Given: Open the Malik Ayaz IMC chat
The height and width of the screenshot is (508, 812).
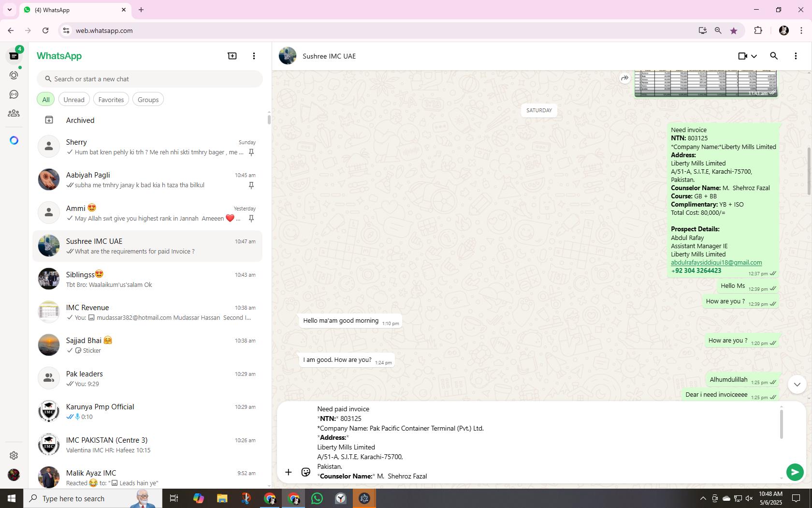Looking at the screenshot, I should click(147, 478).
